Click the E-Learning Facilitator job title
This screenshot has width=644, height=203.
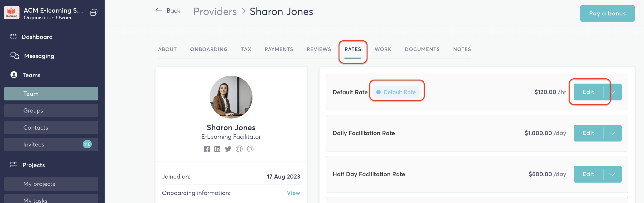pyautogui.click(x=231, y=137)
